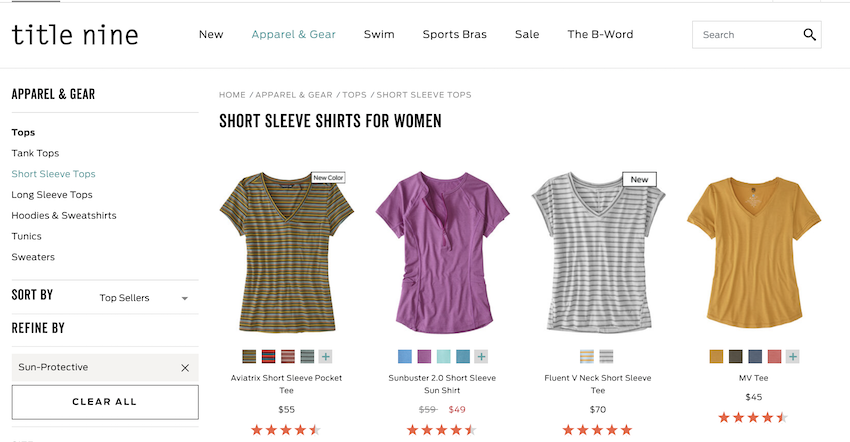The height and width of the screenshot is (442, 850).
Task: Select the navy MV Tee swatch
Action: click(x=755, y=356)
